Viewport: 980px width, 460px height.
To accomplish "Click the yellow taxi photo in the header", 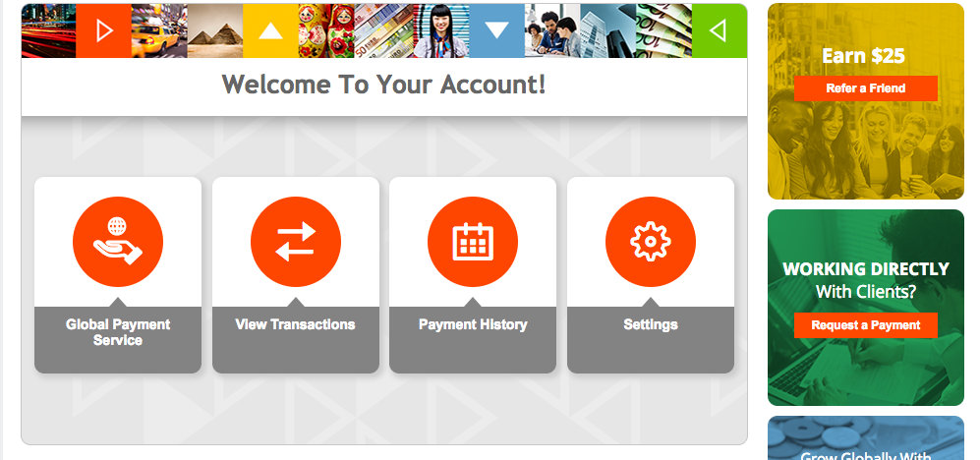I will pyautogui.click(x=159, y=30).
